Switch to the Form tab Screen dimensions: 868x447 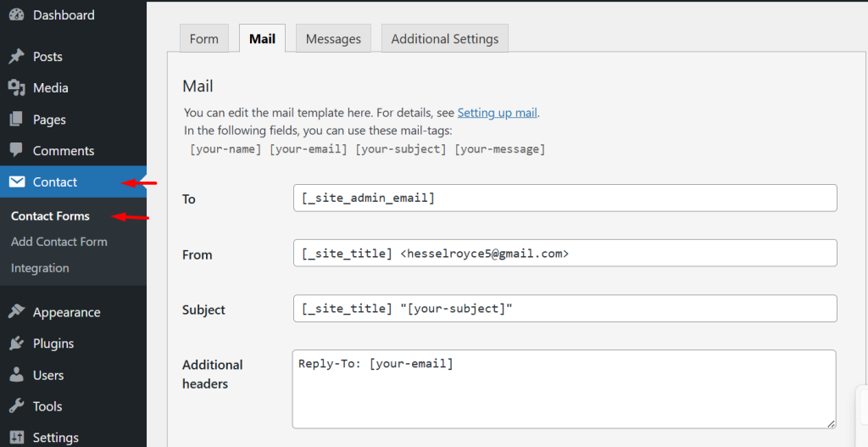coord(204,38)
